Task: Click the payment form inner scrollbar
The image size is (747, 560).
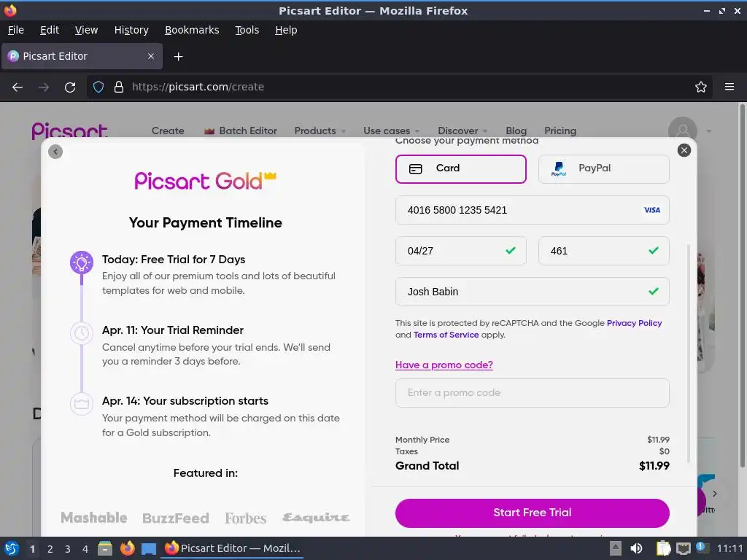Action: [x=689, y=352]
